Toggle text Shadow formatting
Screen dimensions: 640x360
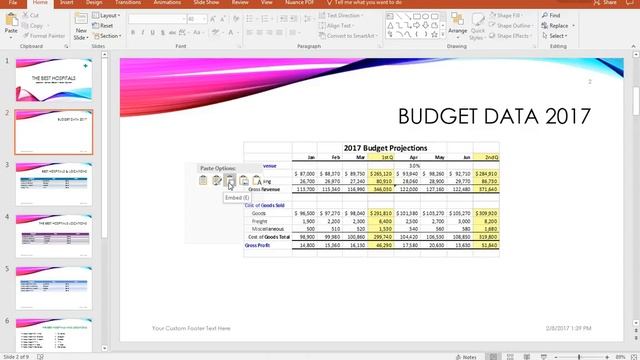(162, 32)
